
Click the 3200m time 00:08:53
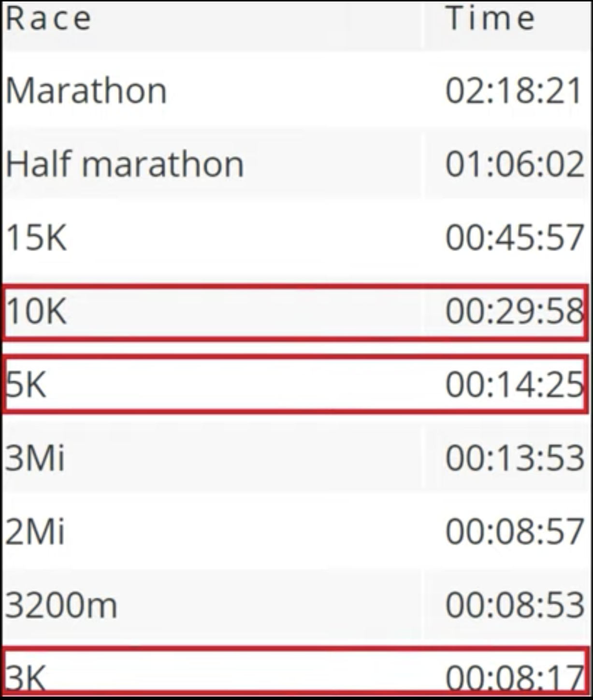pos(514,605)
